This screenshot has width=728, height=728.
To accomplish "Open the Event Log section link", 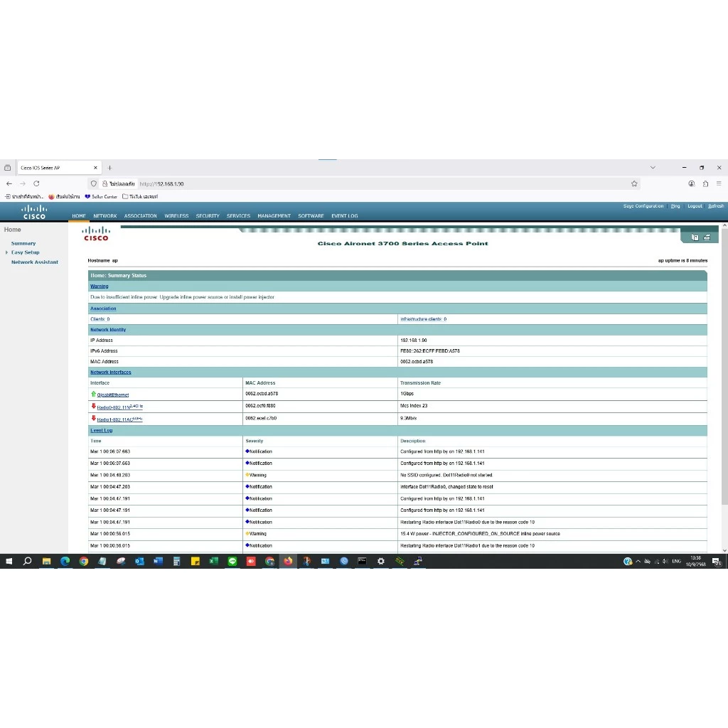I will pyautogui.click(x=101, y=431).
